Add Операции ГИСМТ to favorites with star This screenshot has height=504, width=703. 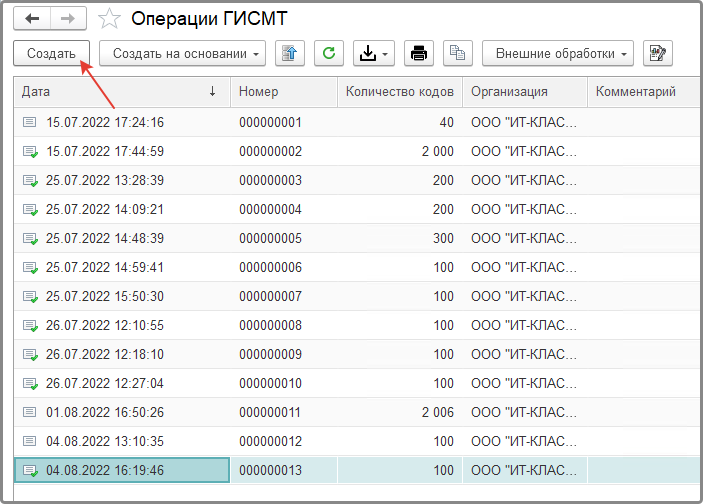109,19
